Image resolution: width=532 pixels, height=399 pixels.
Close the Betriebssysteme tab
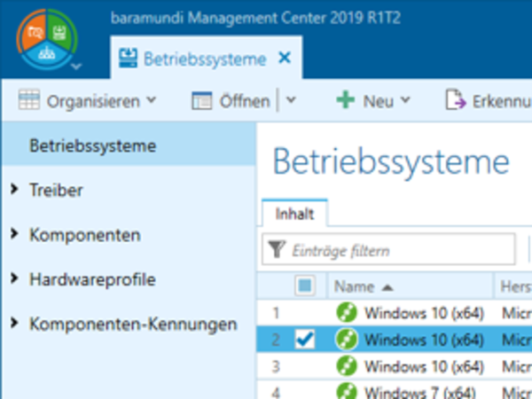(x=285, y=58)
